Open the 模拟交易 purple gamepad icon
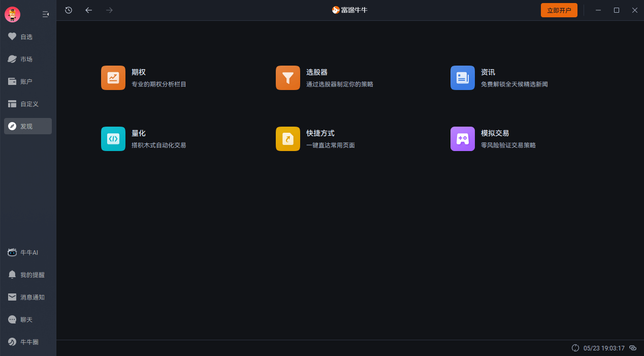Viewport: 644px width, 356px height. (463, 139)
